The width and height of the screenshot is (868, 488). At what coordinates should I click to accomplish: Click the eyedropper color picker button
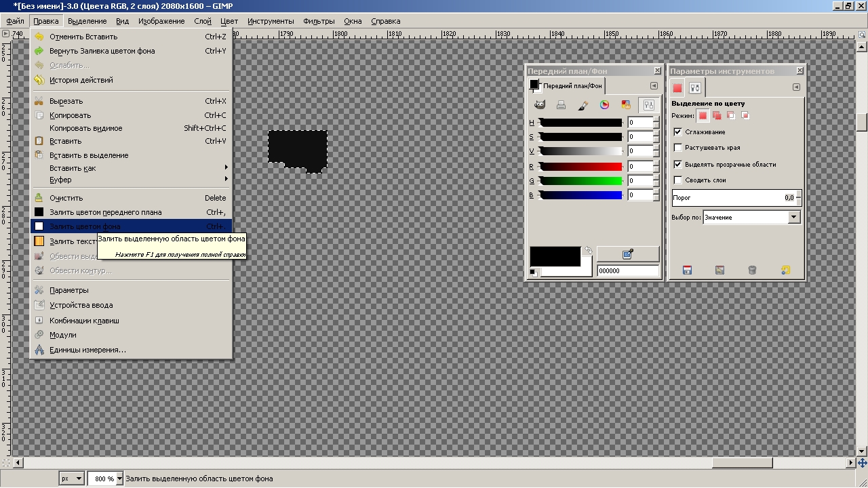[x=627, y=253]
